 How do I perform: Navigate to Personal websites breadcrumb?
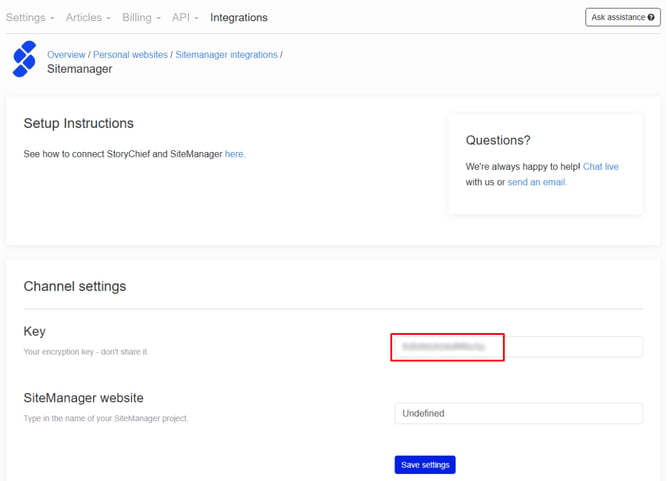[x=130, y=55]
